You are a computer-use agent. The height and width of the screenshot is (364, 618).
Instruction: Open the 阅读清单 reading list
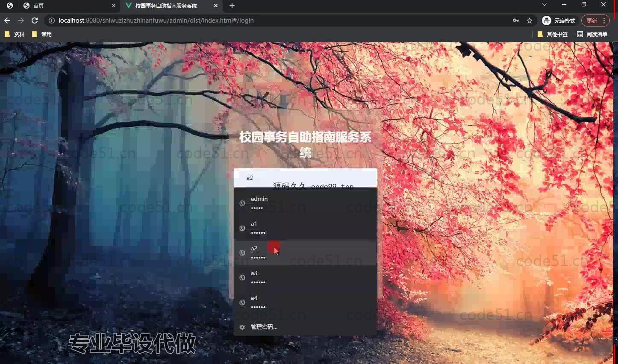(592, 34)
